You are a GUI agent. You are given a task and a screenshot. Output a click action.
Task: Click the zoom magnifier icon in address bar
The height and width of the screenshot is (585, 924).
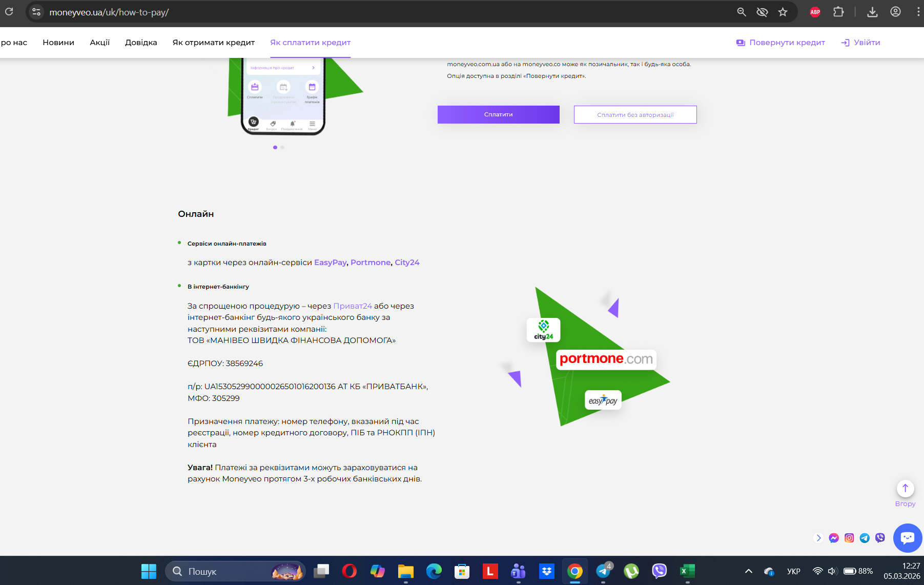[x=741, y=12]
